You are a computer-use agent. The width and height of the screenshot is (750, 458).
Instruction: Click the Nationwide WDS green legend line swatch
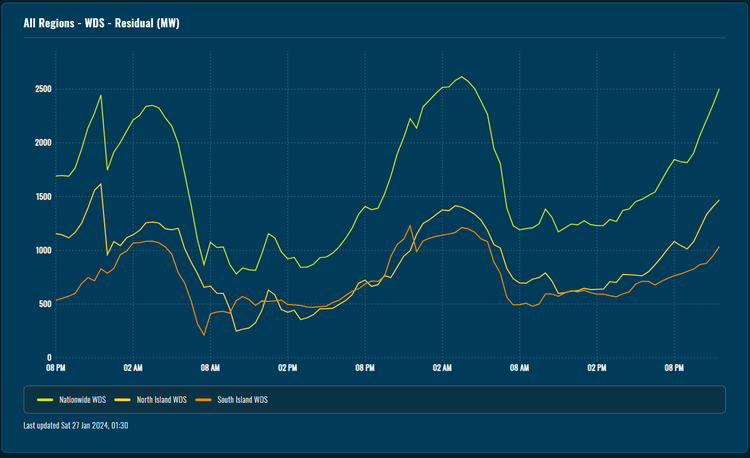[x=45, y=399]
